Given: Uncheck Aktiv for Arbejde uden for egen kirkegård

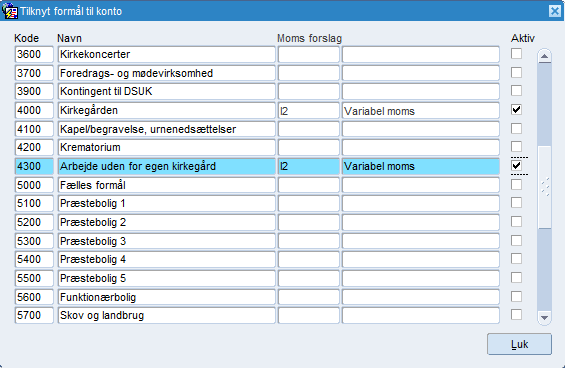Looking at the screenshot, I should [516, 165].
